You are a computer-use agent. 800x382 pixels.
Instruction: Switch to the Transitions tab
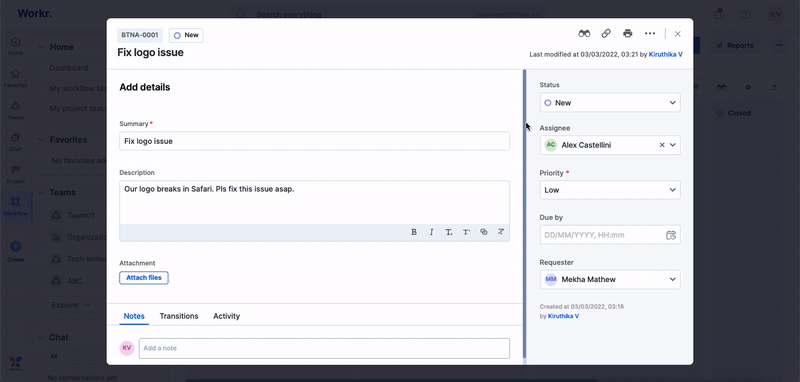[179, 316]
